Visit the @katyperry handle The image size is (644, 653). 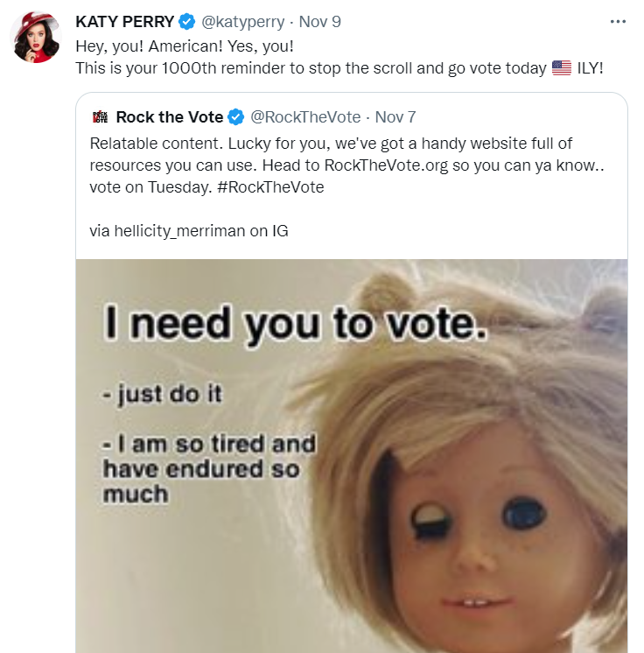(244, 21)
